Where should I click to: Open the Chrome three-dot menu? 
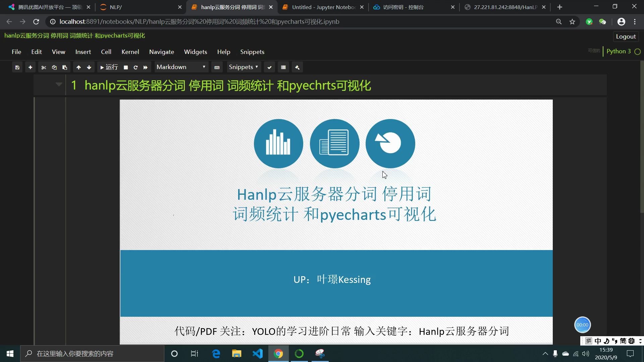pos(635,22)
